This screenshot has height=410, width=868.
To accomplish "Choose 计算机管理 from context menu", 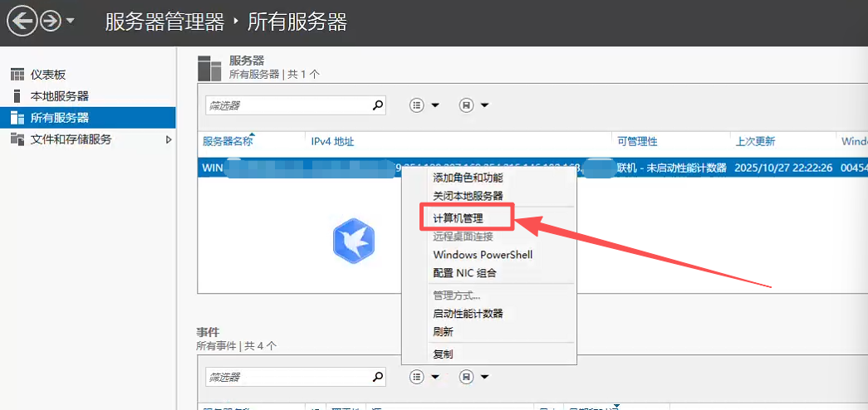I will (458, 218).
